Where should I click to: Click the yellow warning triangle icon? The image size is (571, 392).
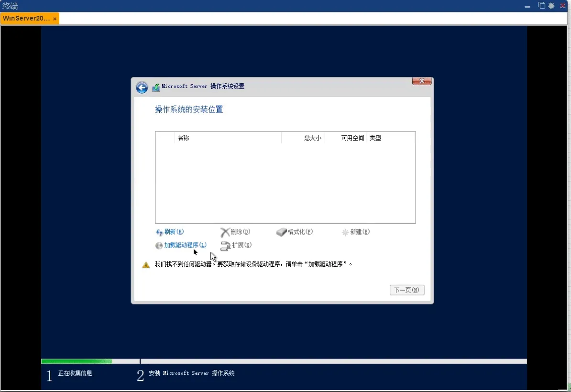[x=146, y=265]
